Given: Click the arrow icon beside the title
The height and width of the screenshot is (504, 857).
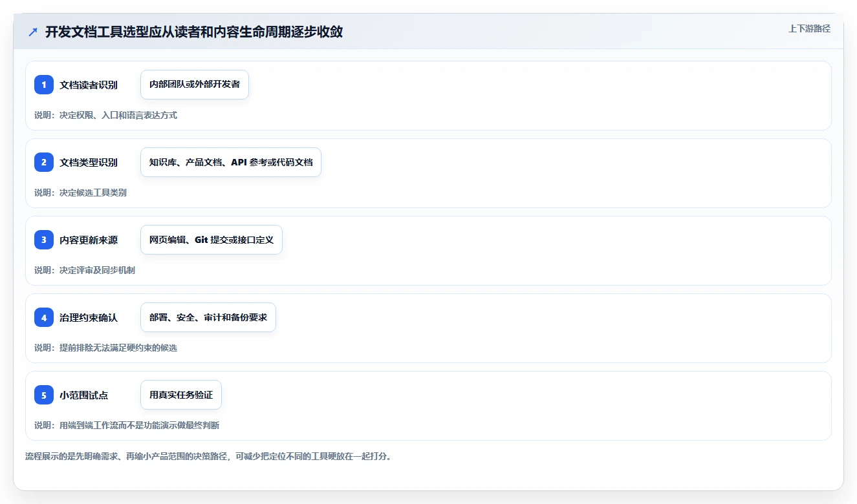Looking at the screenshot, I should tap(33, 32).
